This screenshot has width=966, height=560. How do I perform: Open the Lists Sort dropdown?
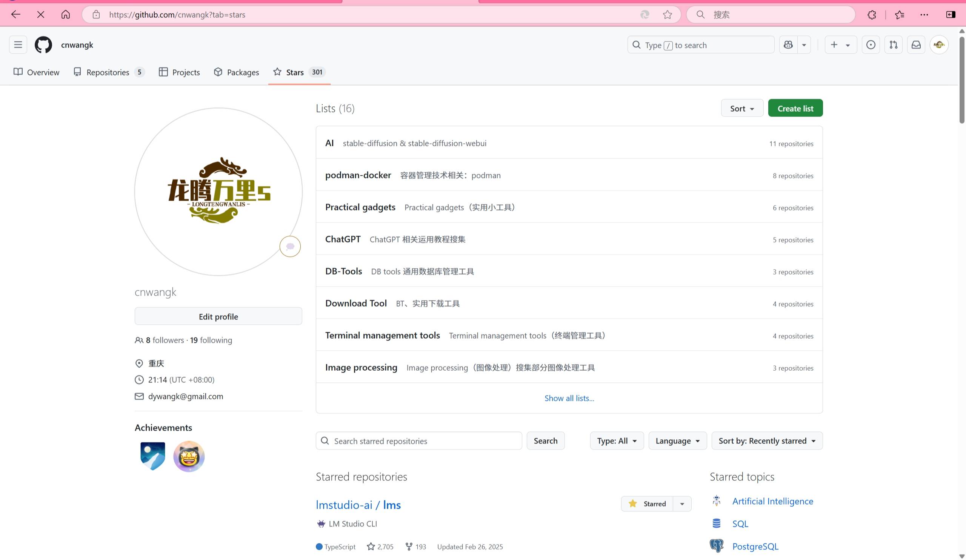tap(742, 108)
